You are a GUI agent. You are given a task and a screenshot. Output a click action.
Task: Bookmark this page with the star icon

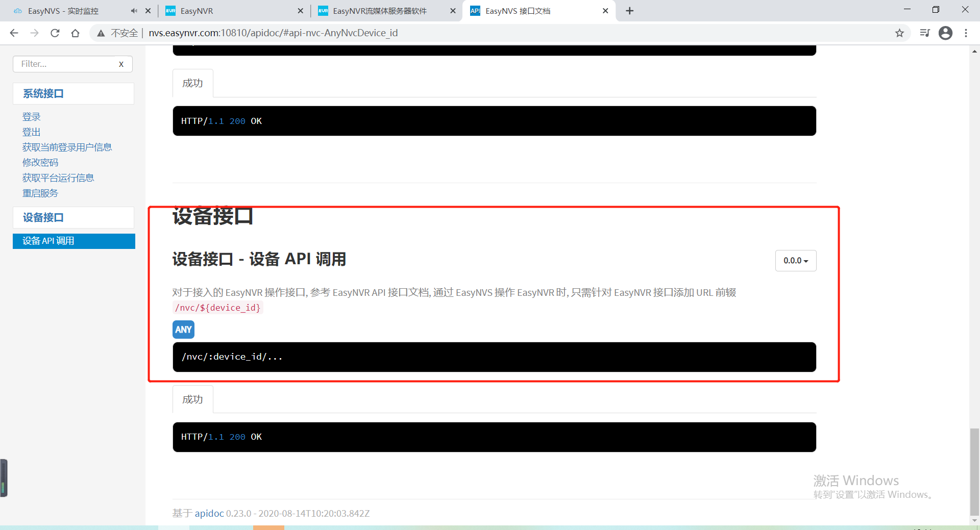899,33
